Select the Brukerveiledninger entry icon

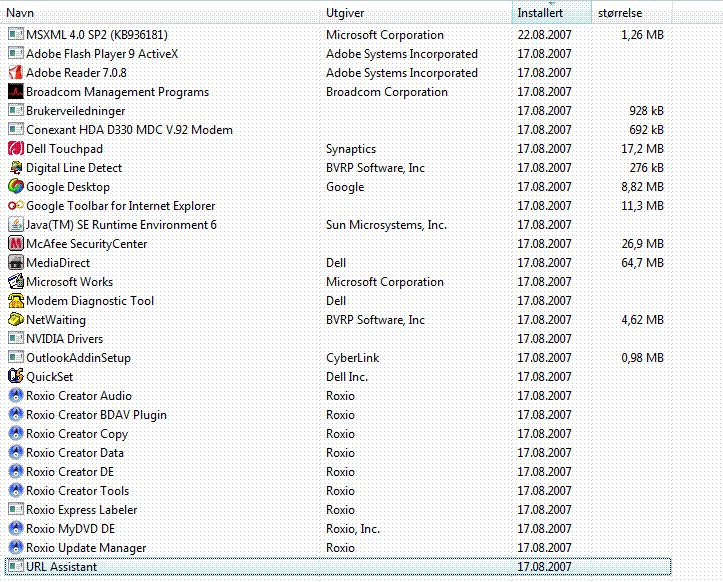tap(16, 111)
